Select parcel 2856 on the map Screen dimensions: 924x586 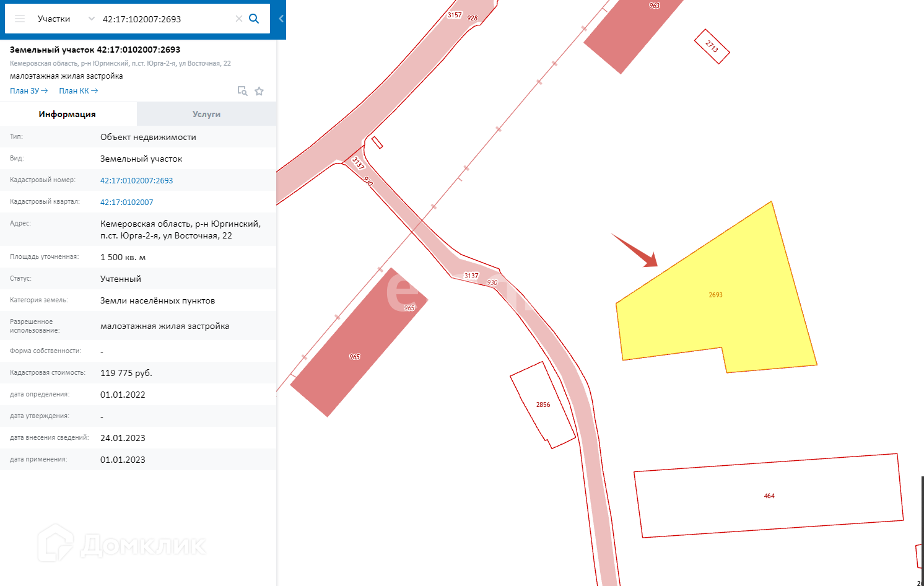(x=543, y=405)
